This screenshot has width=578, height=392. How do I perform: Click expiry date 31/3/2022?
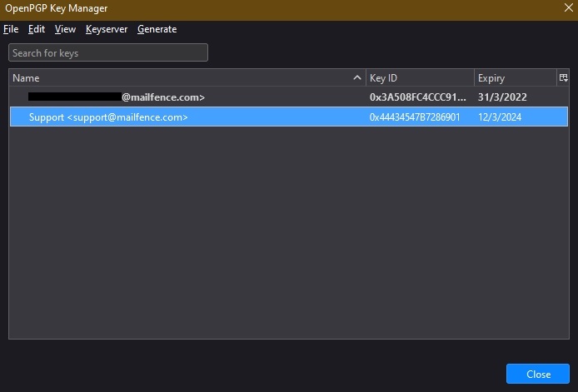point(502,97)
